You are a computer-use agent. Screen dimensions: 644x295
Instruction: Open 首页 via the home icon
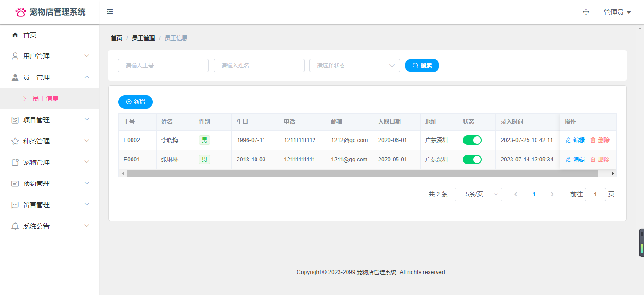pyautogui.click(x=15, y=35)
